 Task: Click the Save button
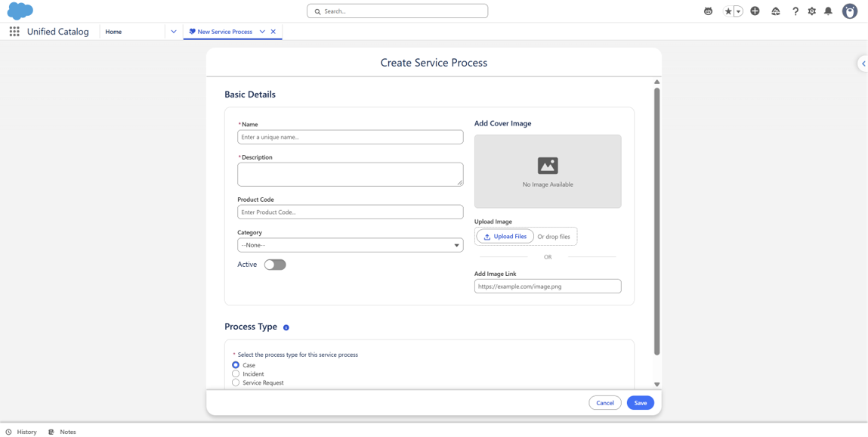pos(641,403)
